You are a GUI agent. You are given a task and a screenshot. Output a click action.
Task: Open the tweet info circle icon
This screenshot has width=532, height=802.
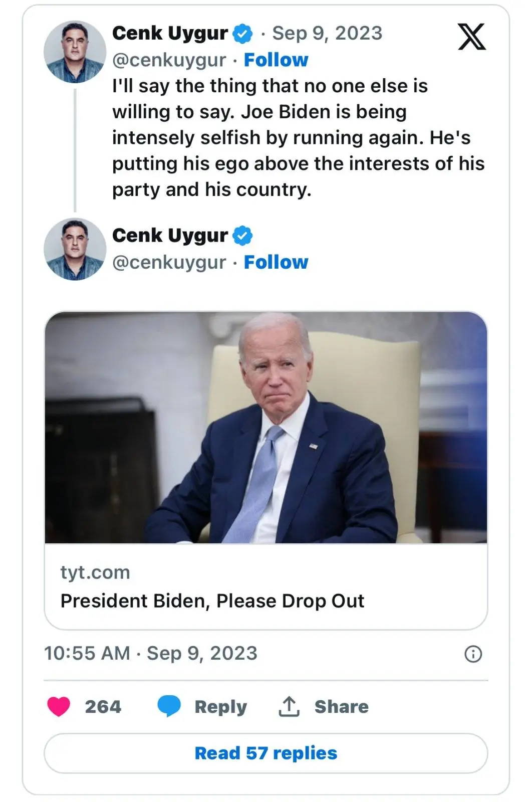(473, 654)
